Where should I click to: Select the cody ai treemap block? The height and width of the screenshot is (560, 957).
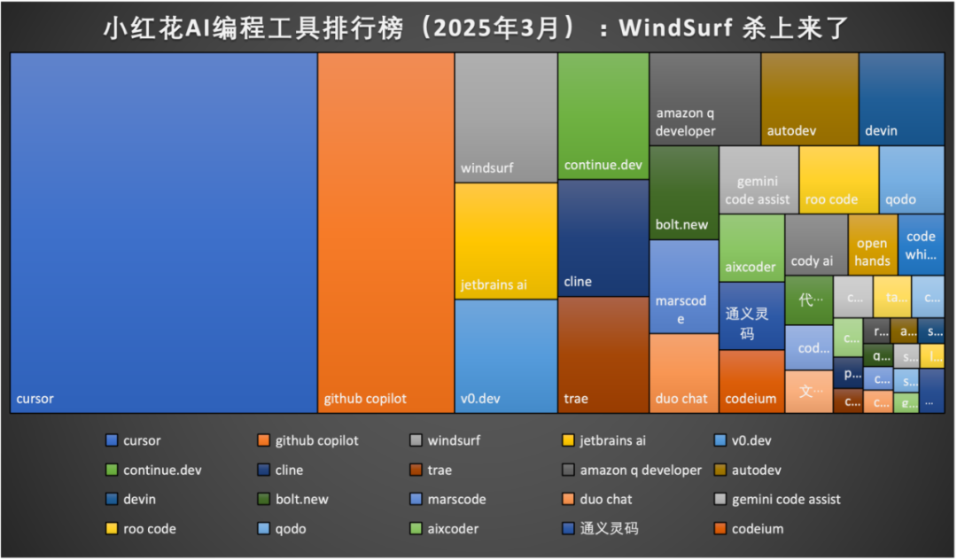click(816, 245)
